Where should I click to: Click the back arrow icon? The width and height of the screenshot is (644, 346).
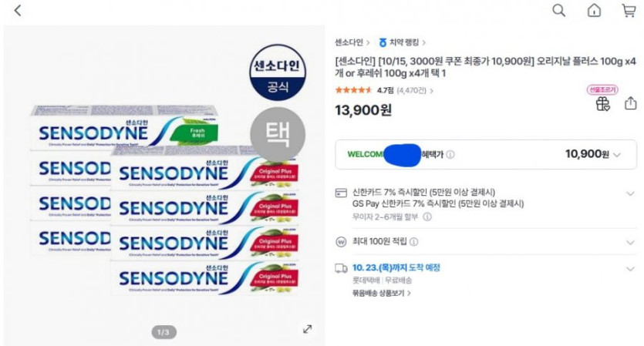pos(18,11)
